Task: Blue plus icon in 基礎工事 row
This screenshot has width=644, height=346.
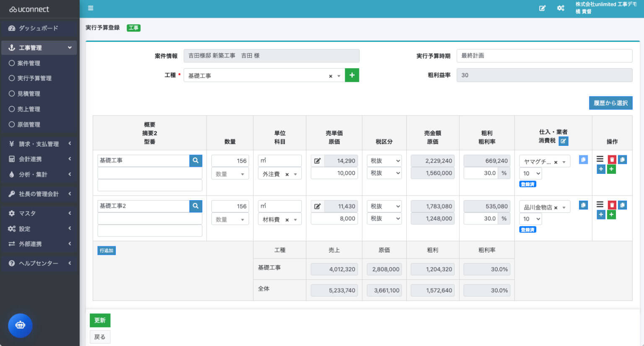Action: pyautogui.click(x=601, y=169)
